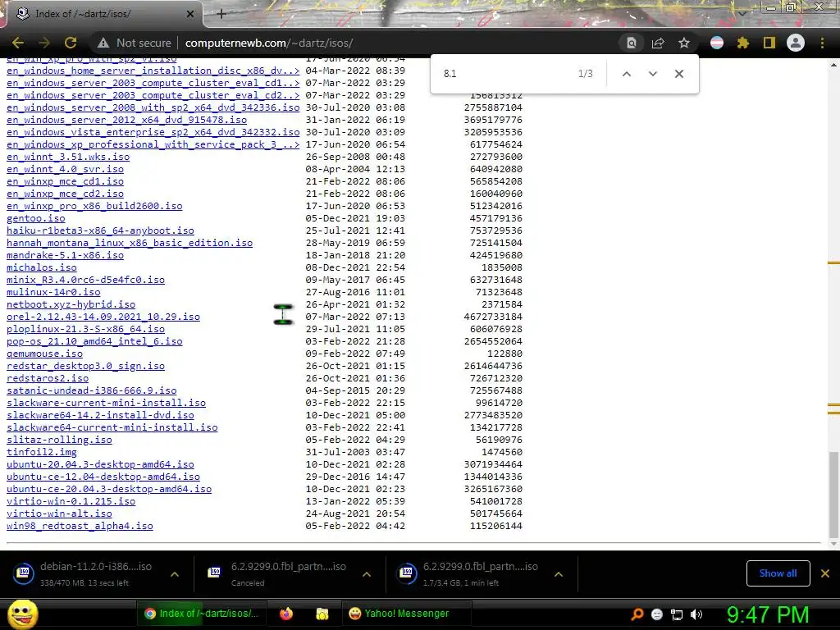The height and width of the screenshot is (630, 840).
Task: Click the page vertical scrollbar thumb
Action: coord(833,494)
